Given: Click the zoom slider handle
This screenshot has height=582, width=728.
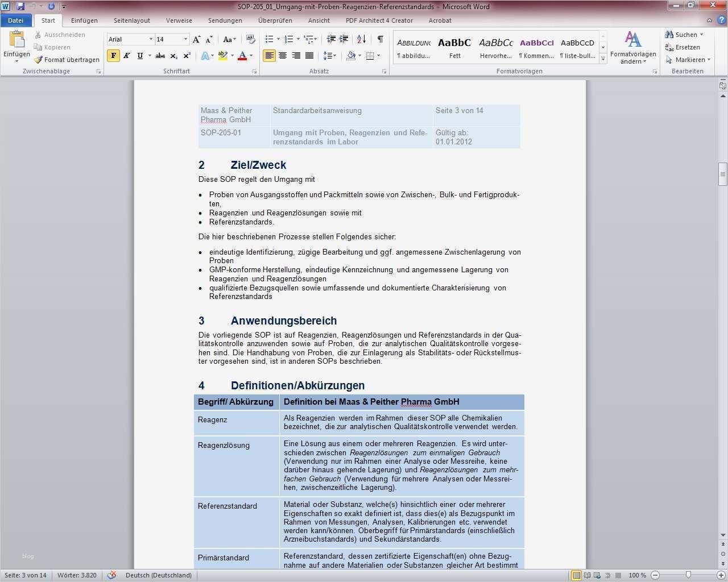Looking at the screenshot, I should (688, 575).
